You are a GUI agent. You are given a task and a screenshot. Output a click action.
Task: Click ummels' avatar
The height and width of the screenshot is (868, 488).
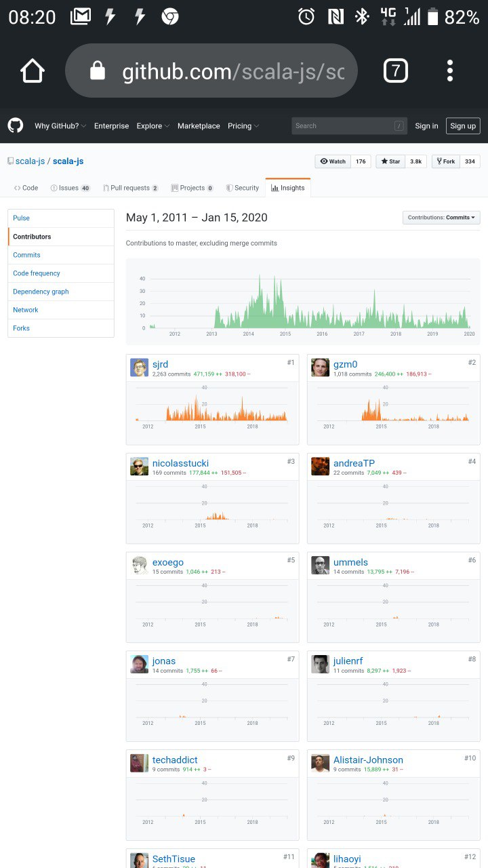[320, 565]
